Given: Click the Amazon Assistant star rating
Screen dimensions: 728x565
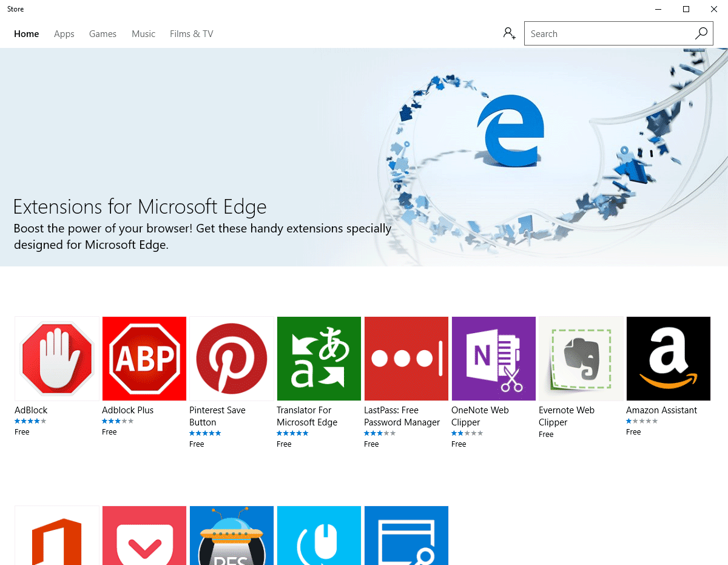Looking at the screenshot, I should pos(642,421).
